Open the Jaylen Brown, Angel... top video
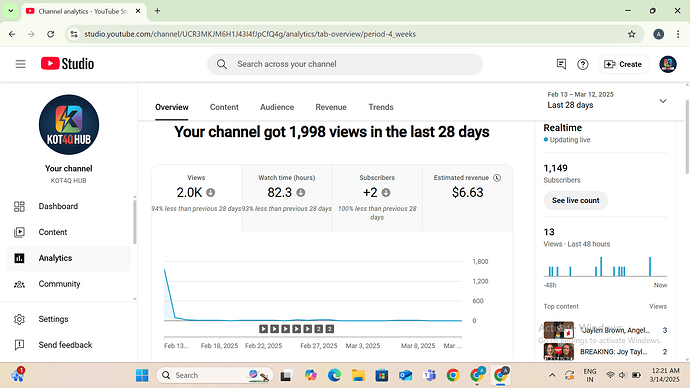This screenshot has width=690, height=388. click(x=615, y=330)
